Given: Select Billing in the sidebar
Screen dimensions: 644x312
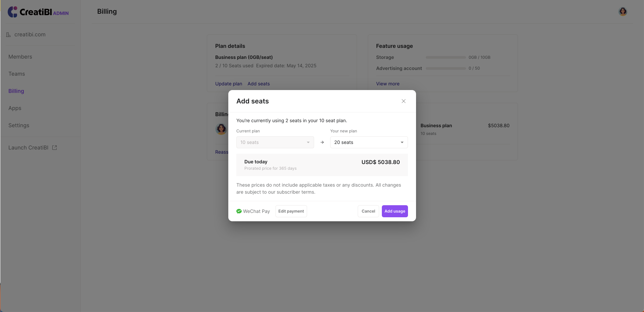Looking at the screenshot, I should click(x=16, y=91).
